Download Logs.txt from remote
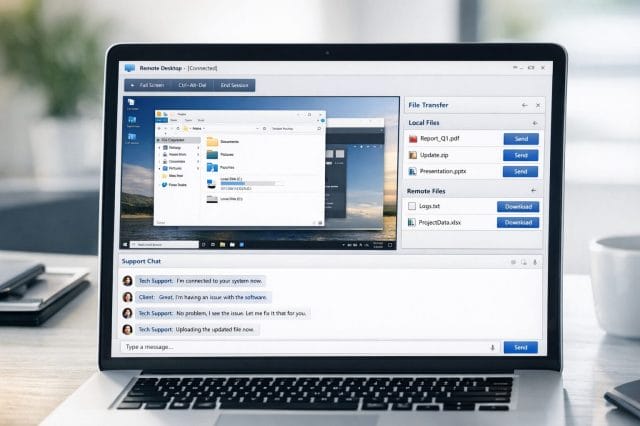Image resolution: width=640 pixels, height=426 pixels. coord(518,206)
